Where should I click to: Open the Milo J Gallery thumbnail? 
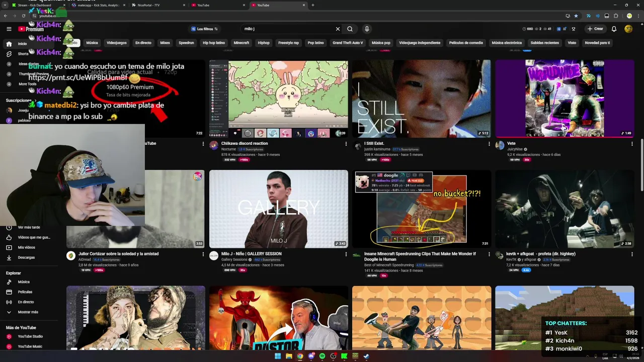pos(278,209)
